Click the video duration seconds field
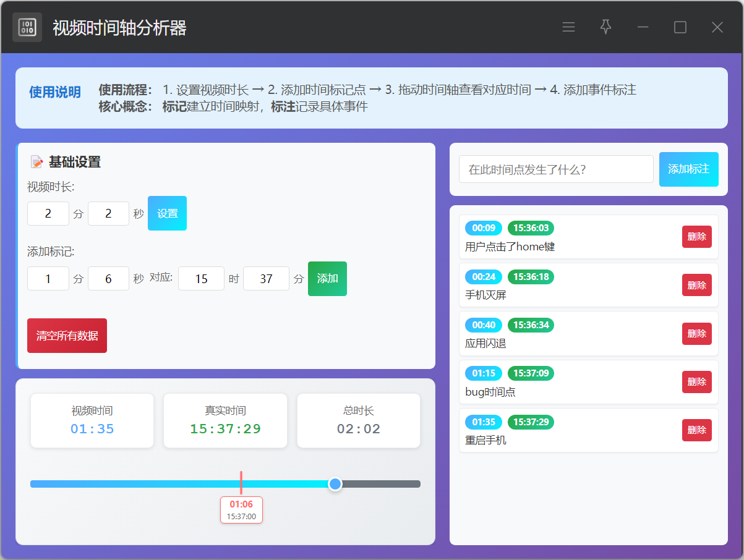The height and width of the screenshot is (560, 744). 108,214
